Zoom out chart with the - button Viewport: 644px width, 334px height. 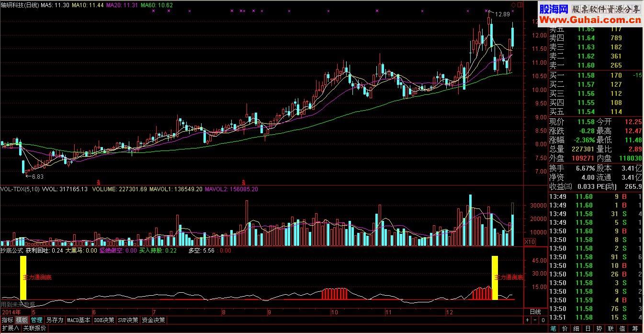[x=535, y=320]
